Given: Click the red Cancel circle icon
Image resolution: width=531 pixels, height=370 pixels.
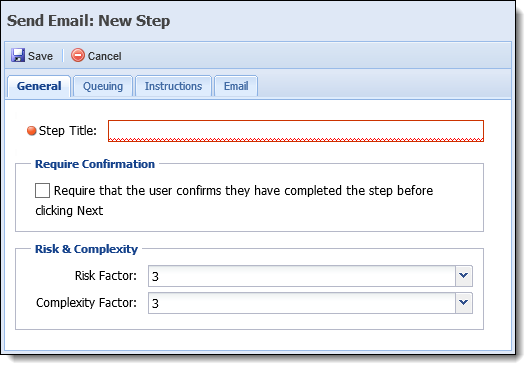Looking at the screenshot, I should tap(78, 55).
